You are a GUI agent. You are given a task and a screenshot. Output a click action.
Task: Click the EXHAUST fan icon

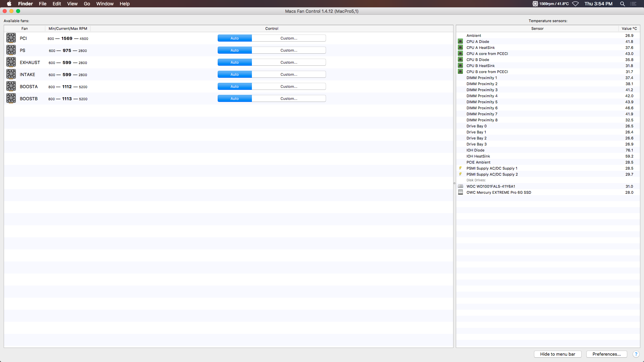pos(11,62)
